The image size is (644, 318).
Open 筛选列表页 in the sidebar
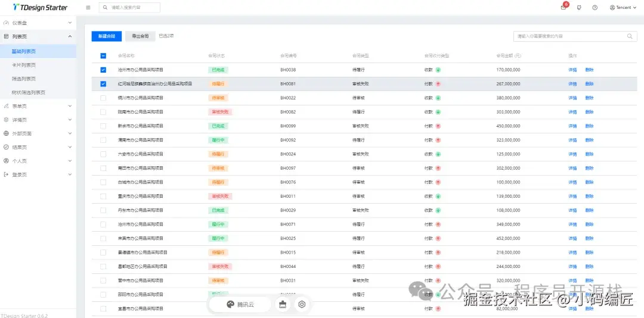[38, 79]
